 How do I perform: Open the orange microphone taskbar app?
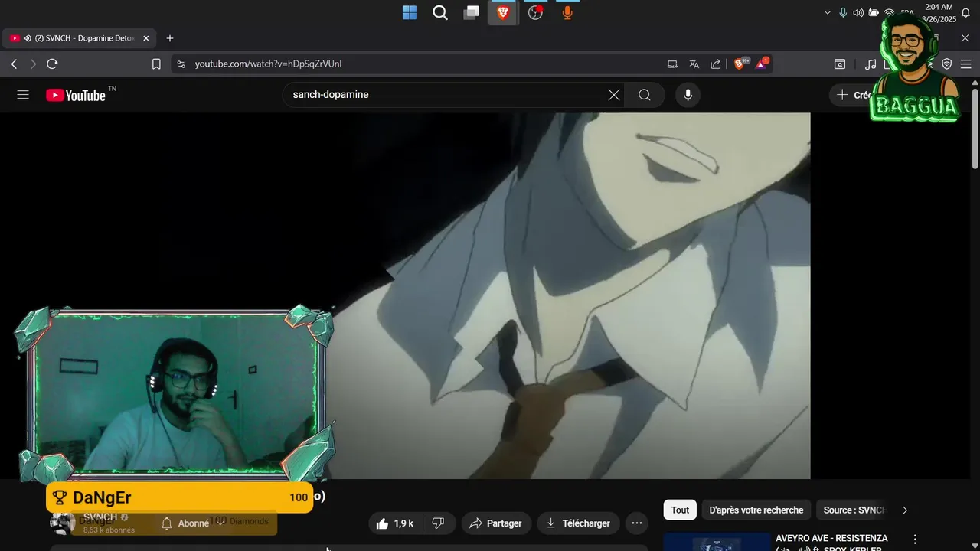(567, 12)
